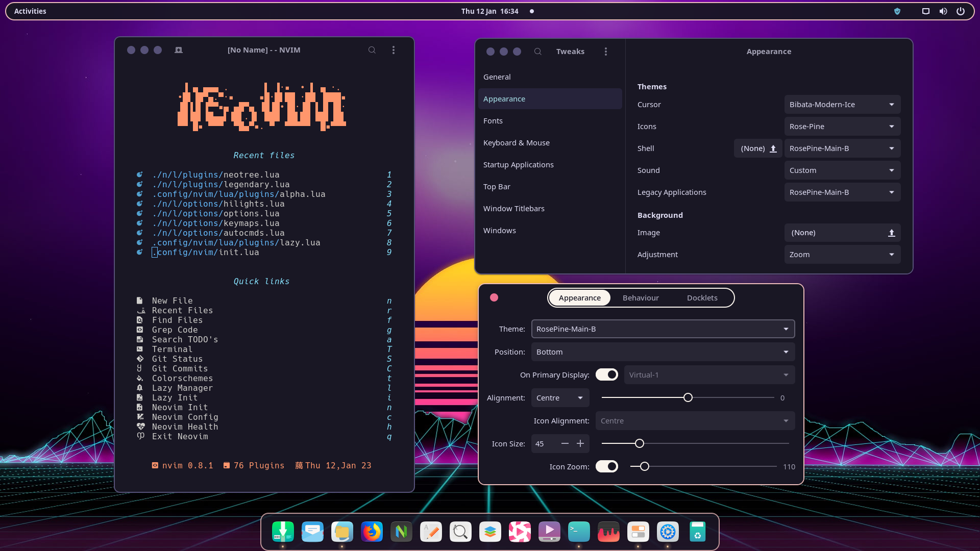Open the dock Alignment Centre dropdown

click(x=560, y=398)
